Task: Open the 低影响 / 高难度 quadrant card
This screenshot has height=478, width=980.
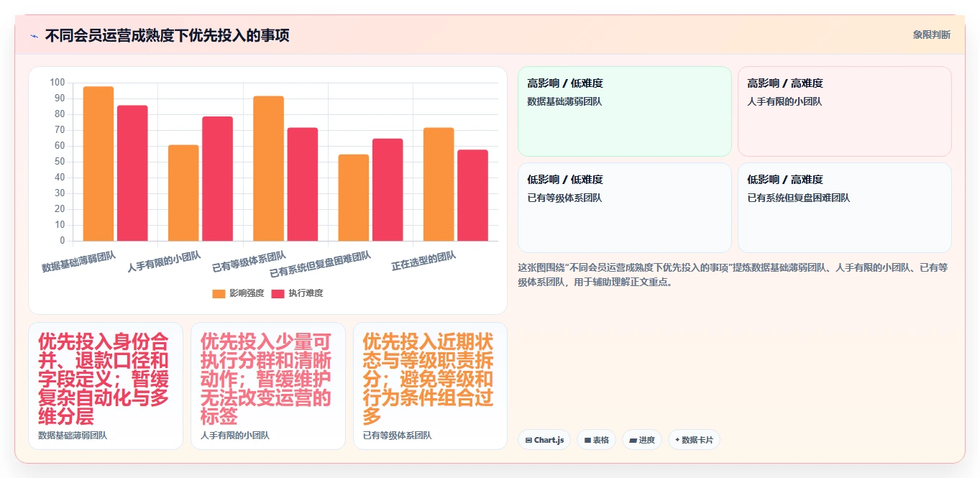Action: (844, 208)
